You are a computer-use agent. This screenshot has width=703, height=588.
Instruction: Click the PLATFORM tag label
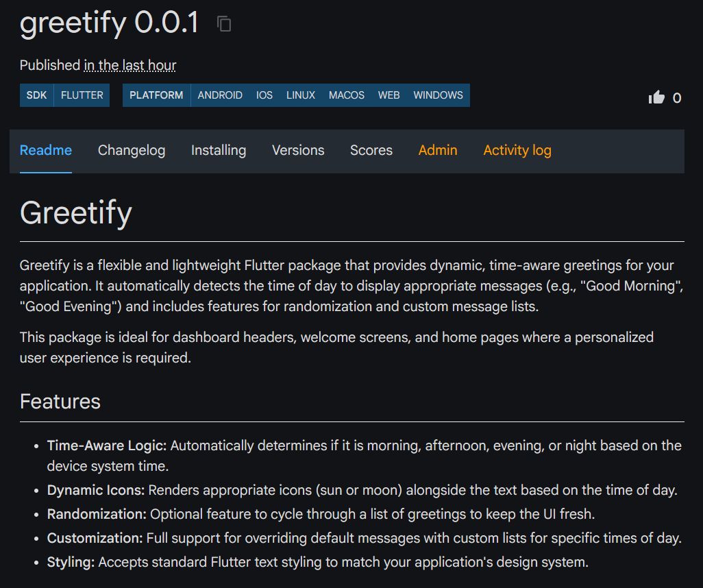click(156, 95)
